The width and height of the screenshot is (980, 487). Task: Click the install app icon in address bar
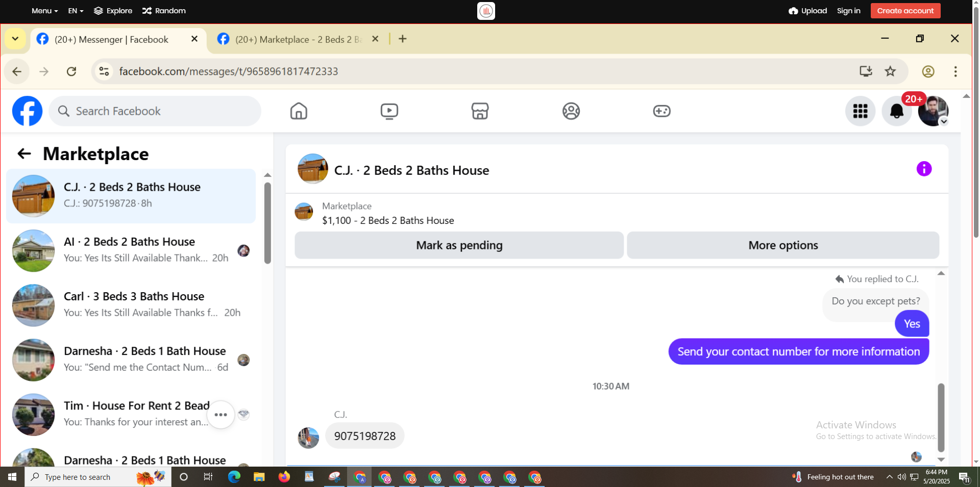[866, 71]
